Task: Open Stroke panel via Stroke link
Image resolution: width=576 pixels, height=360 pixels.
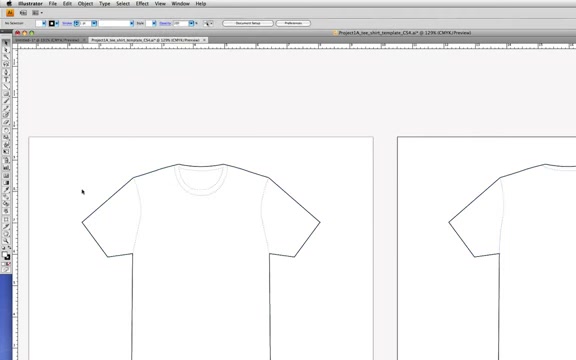Action: (x=67, y=23)
